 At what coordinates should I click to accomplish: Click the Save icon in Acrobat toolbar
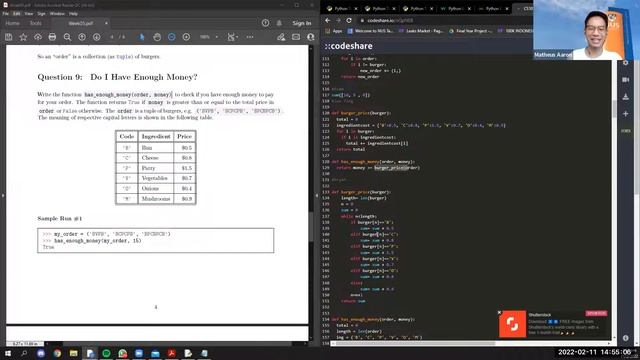[9, 37]
